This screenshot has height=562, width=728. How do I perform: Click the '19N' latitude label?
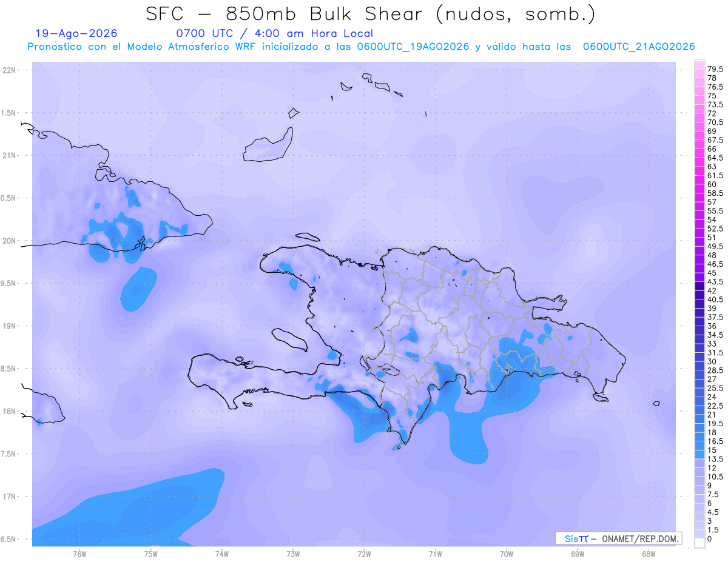tap(9, 326)
